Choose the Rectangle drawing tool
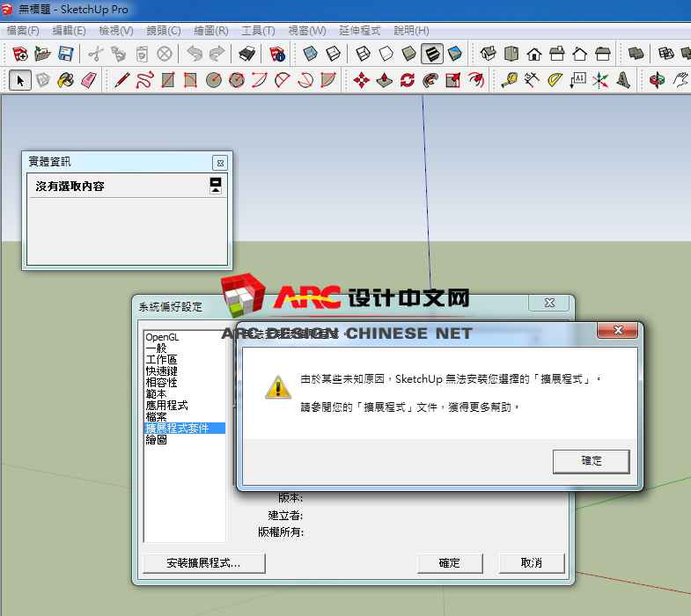Screen dimensions: 691x616 pos(167,81)
